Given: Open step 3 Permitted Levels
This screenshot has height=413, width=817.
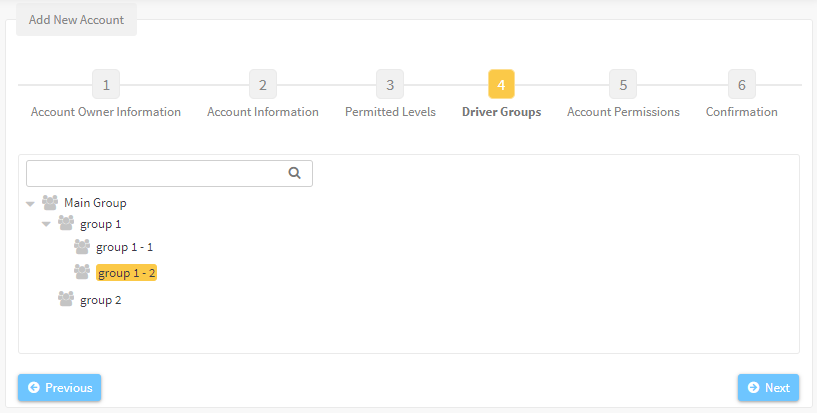Looking at the screenshot, I should [x=390, y=84].
